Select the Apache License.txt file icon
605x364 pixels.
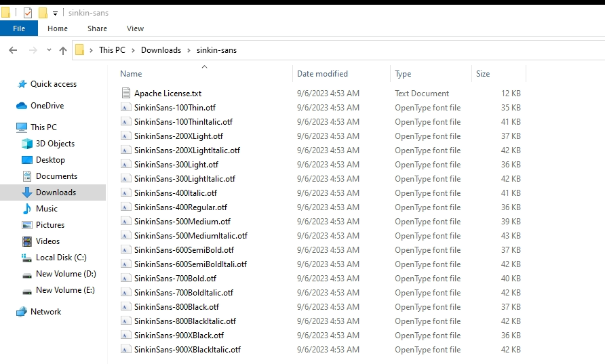point(125,93)
